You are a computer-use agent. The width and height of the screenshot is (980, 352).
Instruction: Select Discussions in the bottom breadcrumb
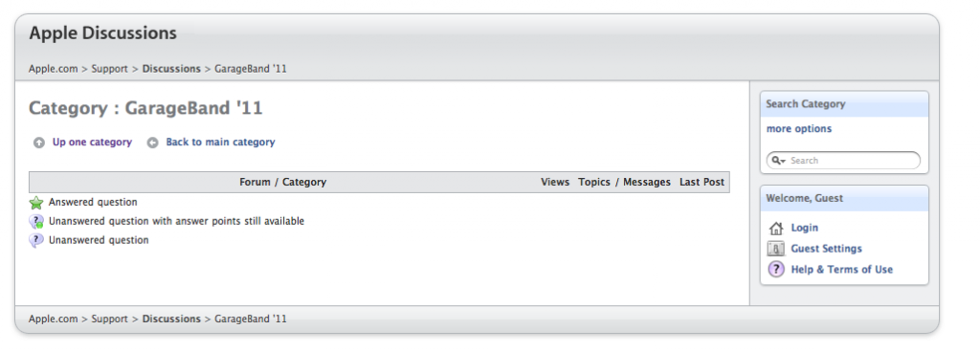(x=171, y=319)
